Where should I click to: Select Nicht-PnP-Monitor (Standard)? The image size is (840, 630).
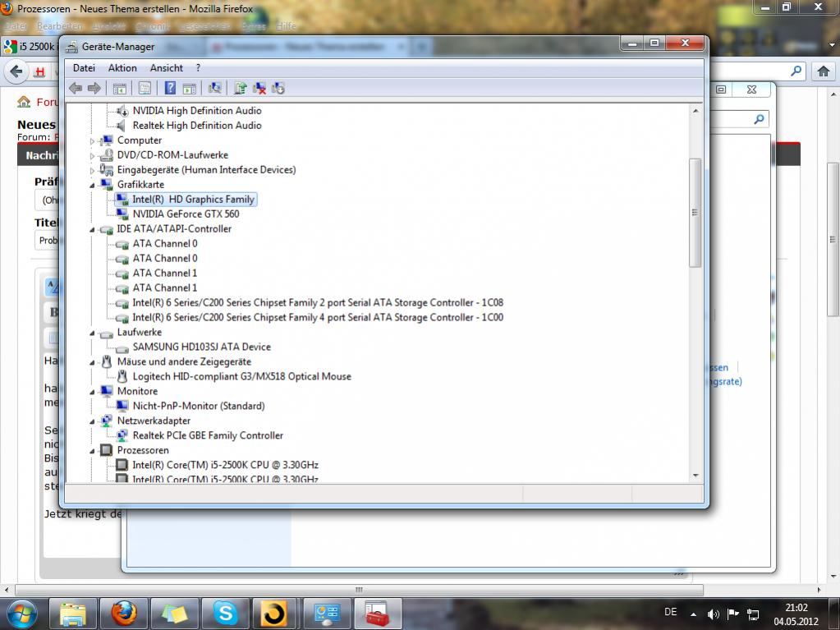(x=198, y=406)
